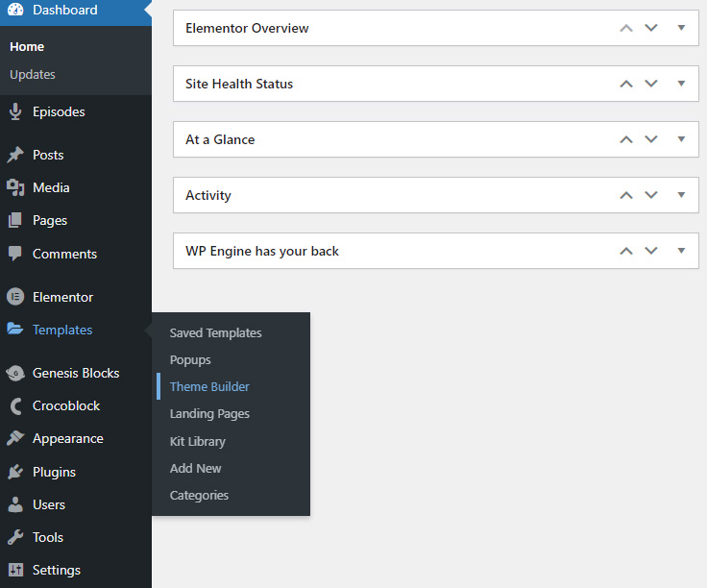Click the Plugins plug icon

tap(15, 472)
